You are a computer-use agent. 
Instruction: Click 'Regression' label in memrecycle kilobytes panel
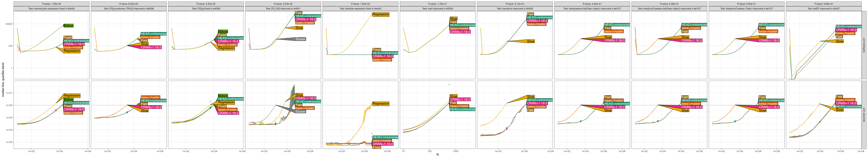coord(72,51)
